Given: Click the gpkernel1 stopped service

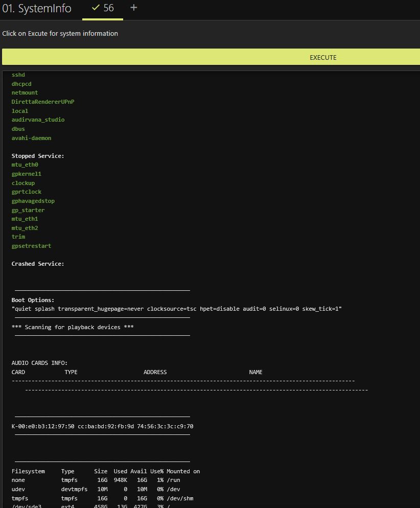Looking at the screenshot, I should (27, 174).
